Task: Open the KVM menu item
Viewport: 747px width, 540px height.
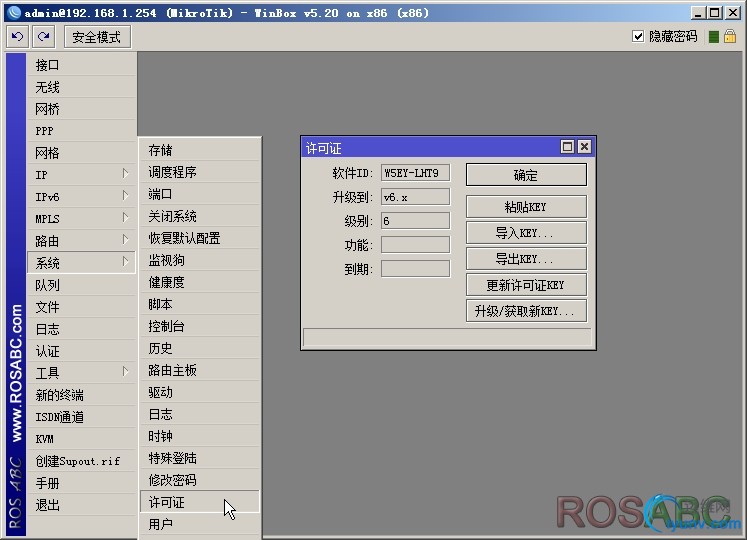Action: pyautogui.click(x=81, y=439)
